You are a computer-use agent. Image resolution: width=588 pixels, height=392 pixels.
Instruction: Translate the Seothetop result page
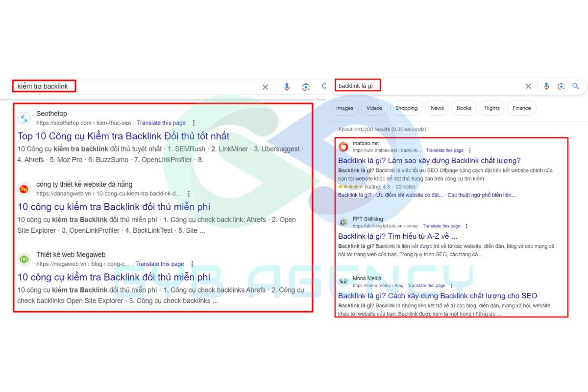(x=161, y=123)
